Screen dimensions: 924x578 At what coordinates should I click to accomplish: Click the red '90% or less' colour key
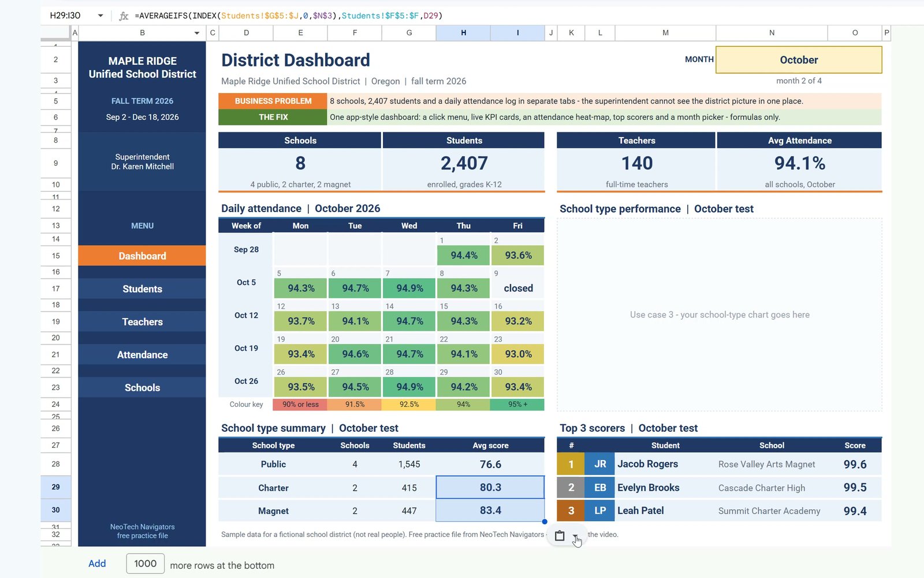coord(300,405)
